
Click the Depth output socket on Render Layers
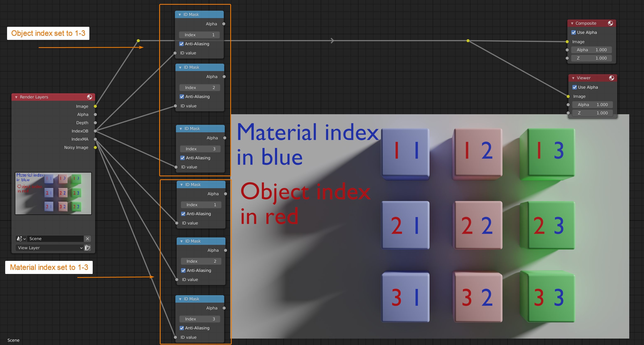coord(95,123)
